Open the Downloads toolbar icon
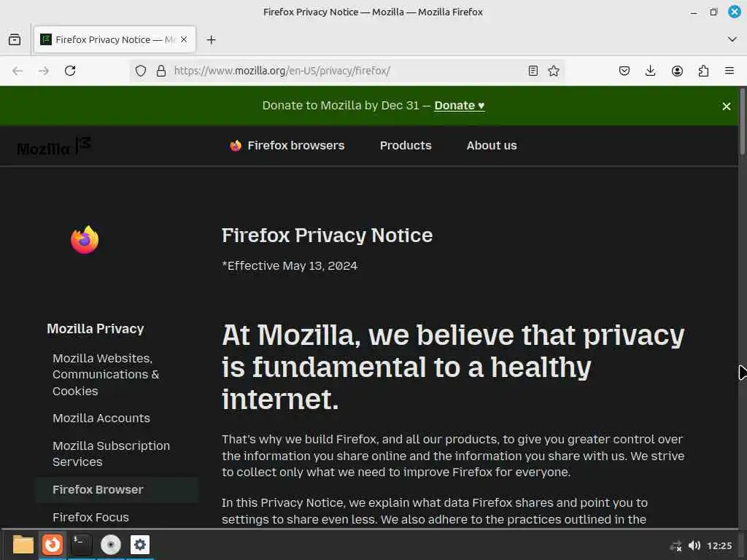 tap(651, 71)
